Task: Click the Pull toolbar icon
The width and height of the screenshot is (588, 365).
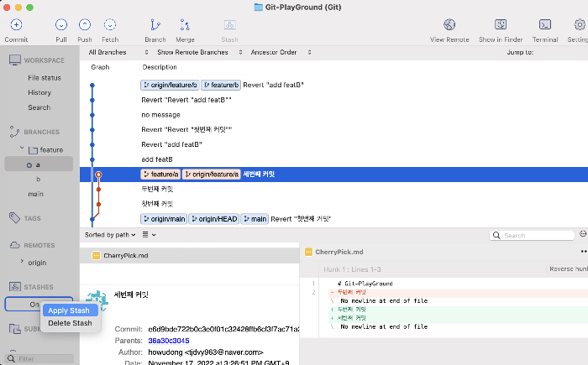Action: point(61,24)
